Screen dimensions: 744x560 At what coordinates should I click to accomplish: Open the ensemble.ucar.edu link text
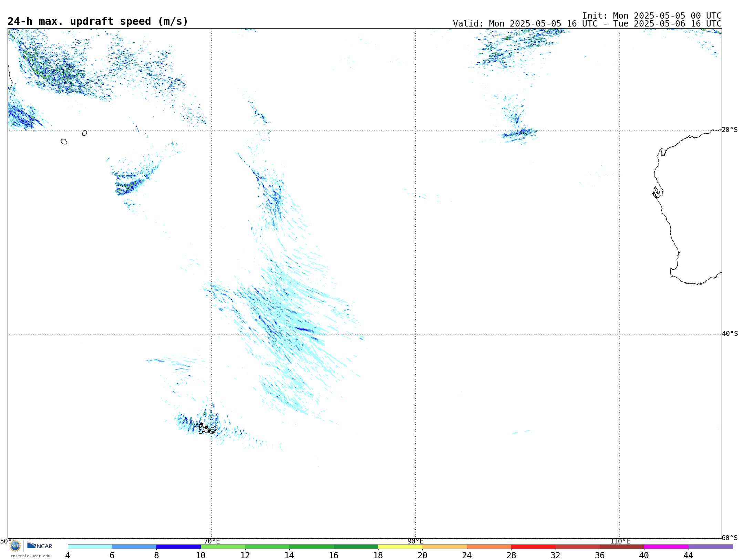(x=31, y=556)
